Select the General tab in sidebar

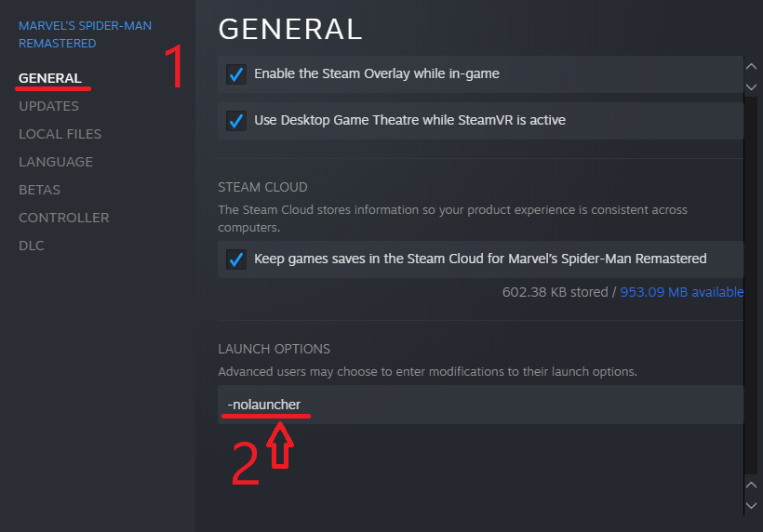click(x=50, y=78)
